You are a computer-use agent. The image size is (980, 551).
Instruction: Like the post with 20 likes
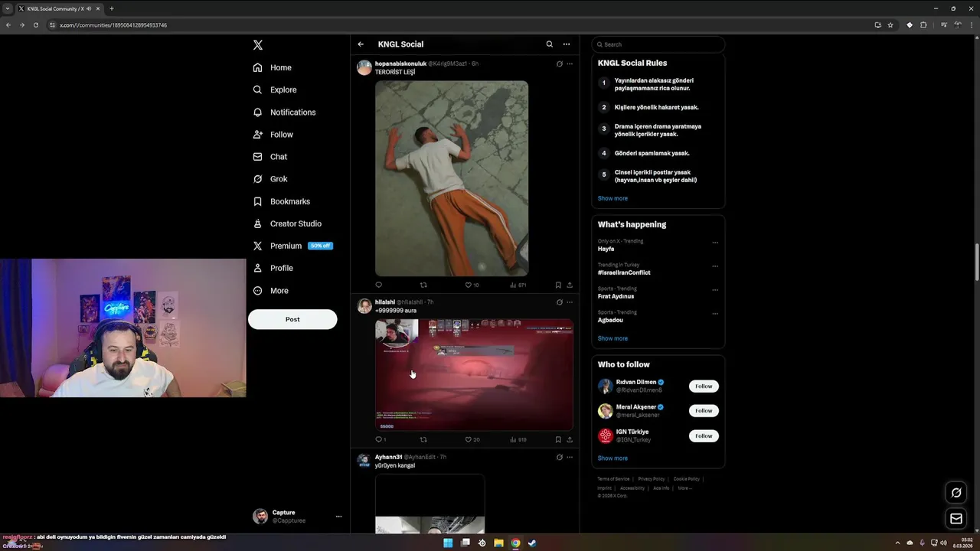[472, 439]
